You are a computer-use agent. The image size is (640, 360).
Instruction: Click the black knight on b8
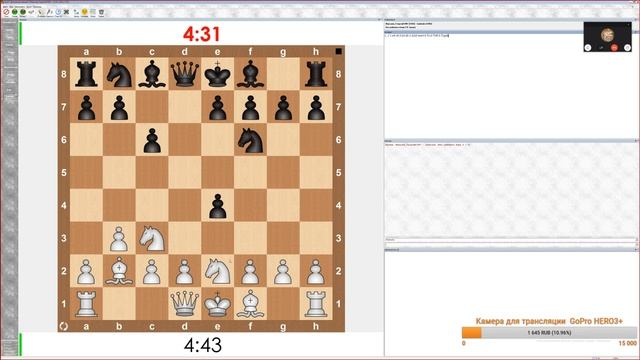tap(119, 74)
